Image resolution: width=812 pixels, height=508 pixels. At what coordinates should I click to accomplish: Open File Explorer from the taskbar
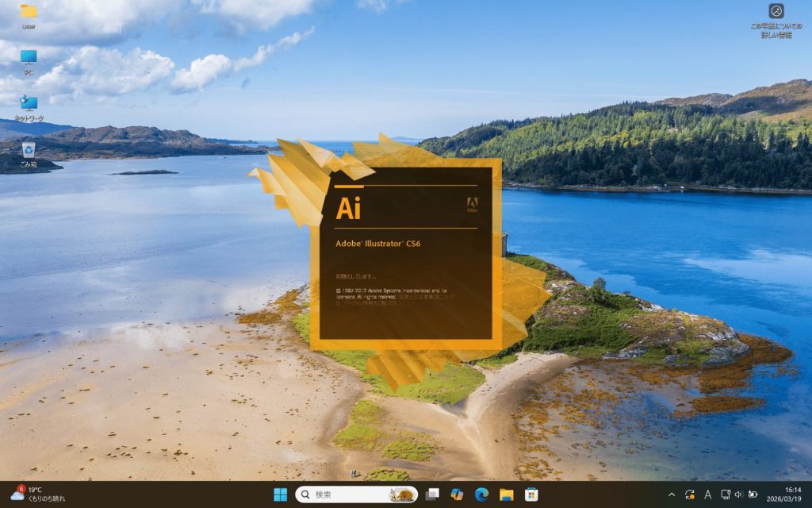coord(506,495)
